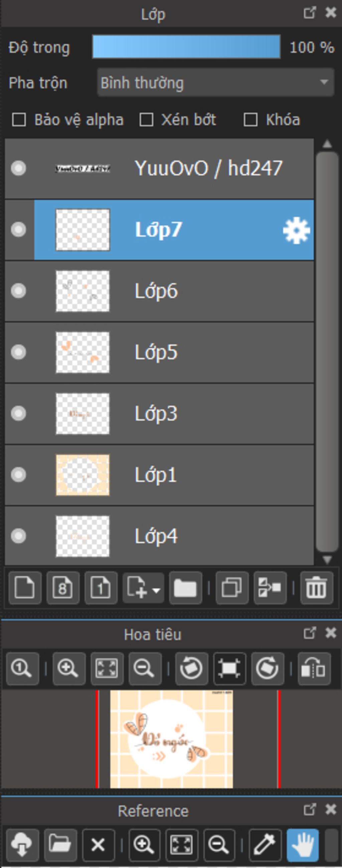Create a new color layer
This screenshot has height=868, width=342.
25,588
